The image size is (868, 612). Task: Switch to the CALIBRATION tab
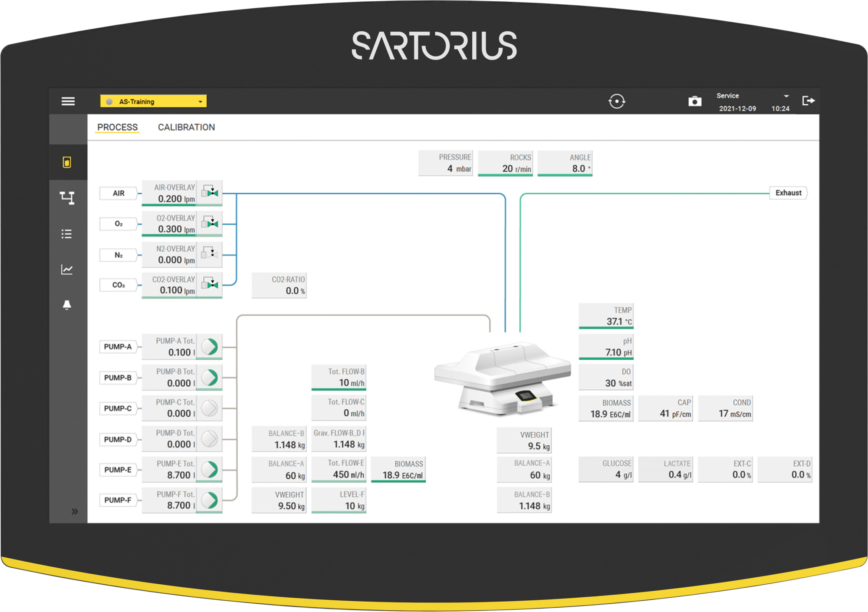[186, 127]
